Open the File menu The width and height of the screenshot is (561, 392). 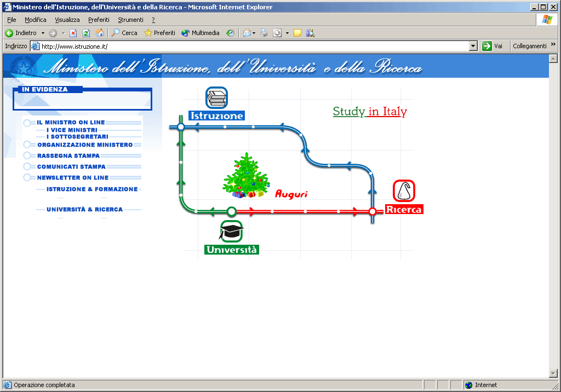tap(12, 20)
